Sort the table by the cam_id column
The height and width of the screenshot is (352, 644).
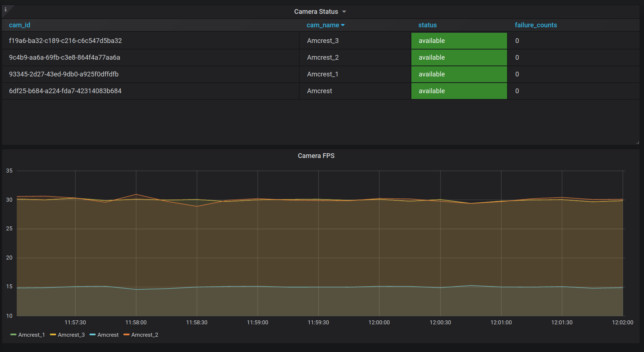click(x=20, y=25)
